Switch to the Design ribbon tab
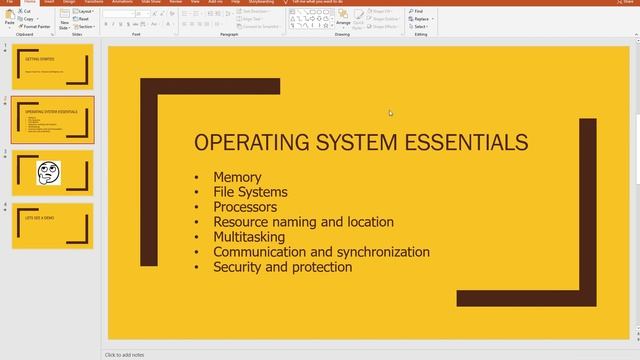640x360 pixels. [x=69, y=2]
